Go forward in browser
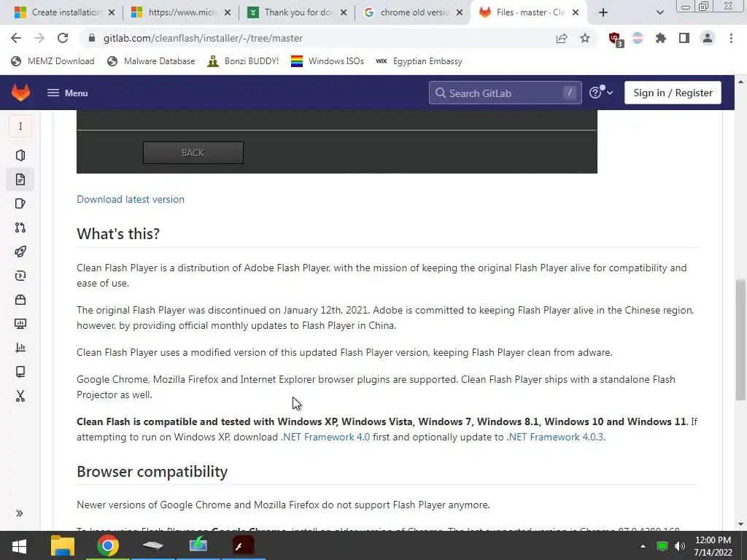 tap(39, 38)
